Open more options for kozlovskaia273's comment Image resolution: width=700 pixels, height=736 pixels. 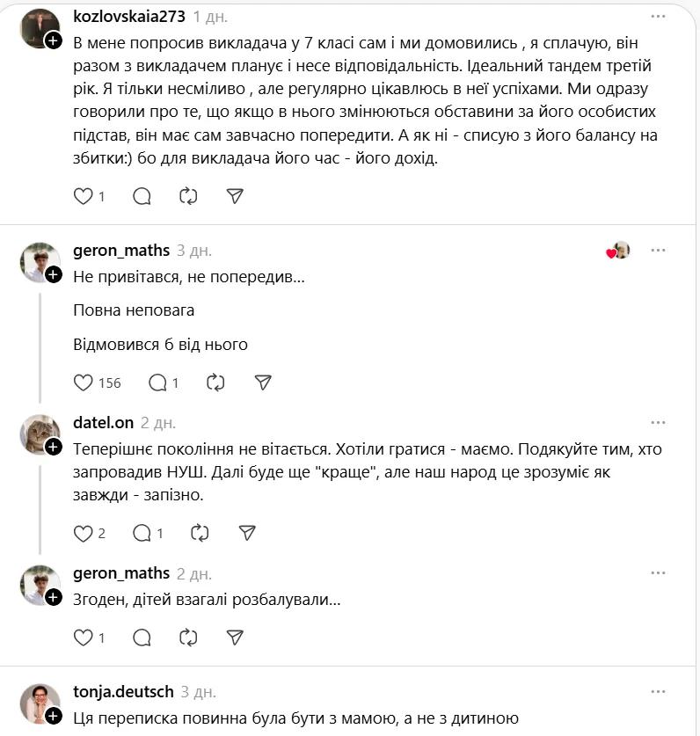click(x=658, y=17)
